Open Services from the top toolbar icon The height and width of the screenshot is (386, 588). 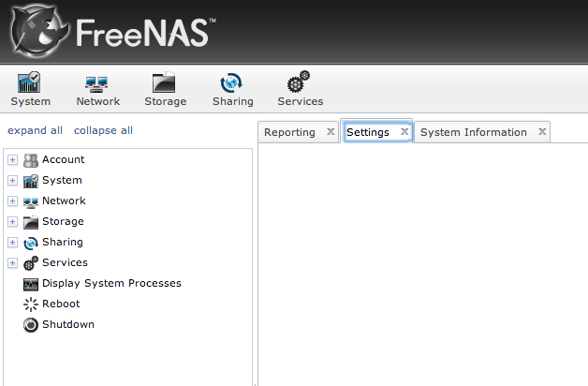click(299, 82)
